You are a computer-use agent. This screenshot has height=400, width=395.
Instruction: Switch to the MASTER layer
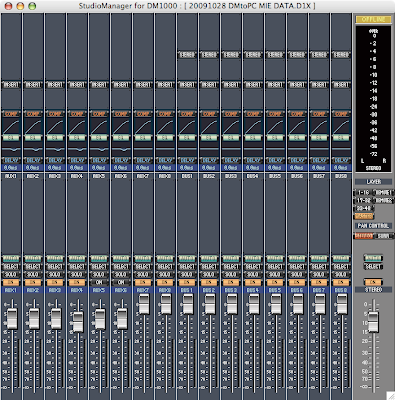364,216
